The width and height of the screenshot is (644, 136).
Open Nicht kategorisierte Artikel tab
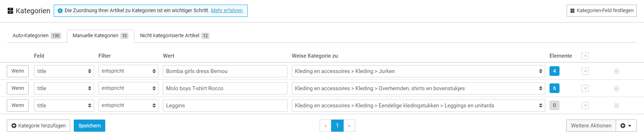click(175, 36)
